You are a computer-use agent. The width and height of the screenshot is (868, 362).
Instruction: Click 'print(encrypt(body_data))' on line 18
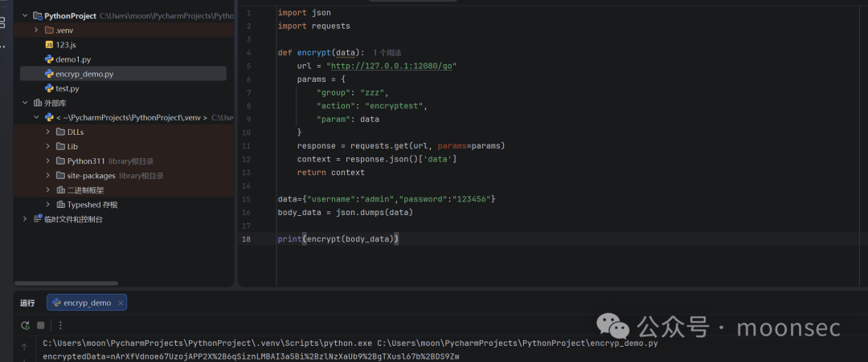(338, 238)
